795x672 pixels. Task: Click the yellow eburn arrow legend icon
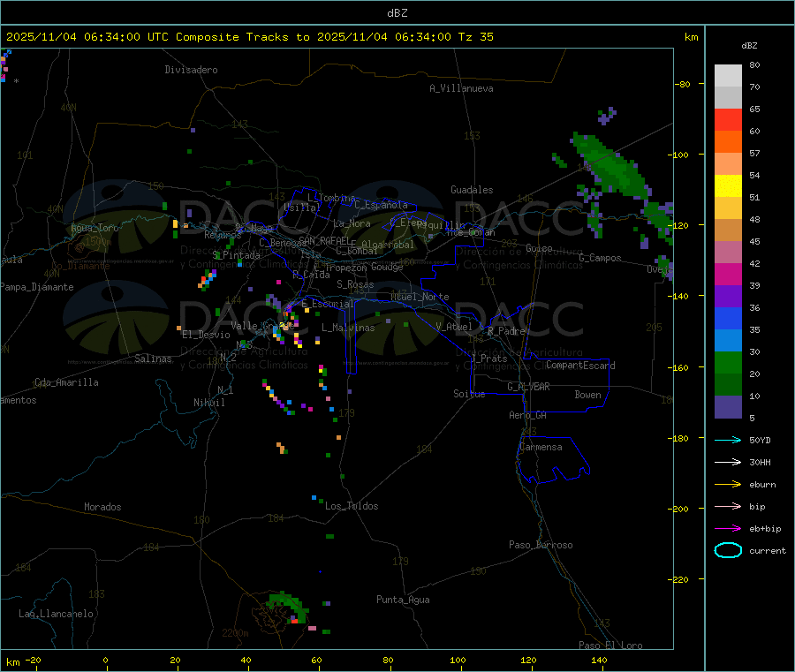(x=728, y=485)
